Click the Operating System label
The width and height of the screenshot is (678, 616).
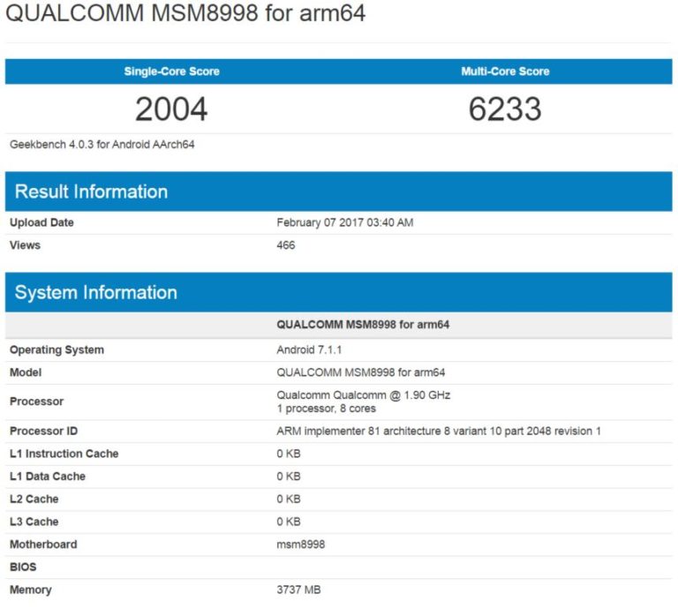point(56,349)
